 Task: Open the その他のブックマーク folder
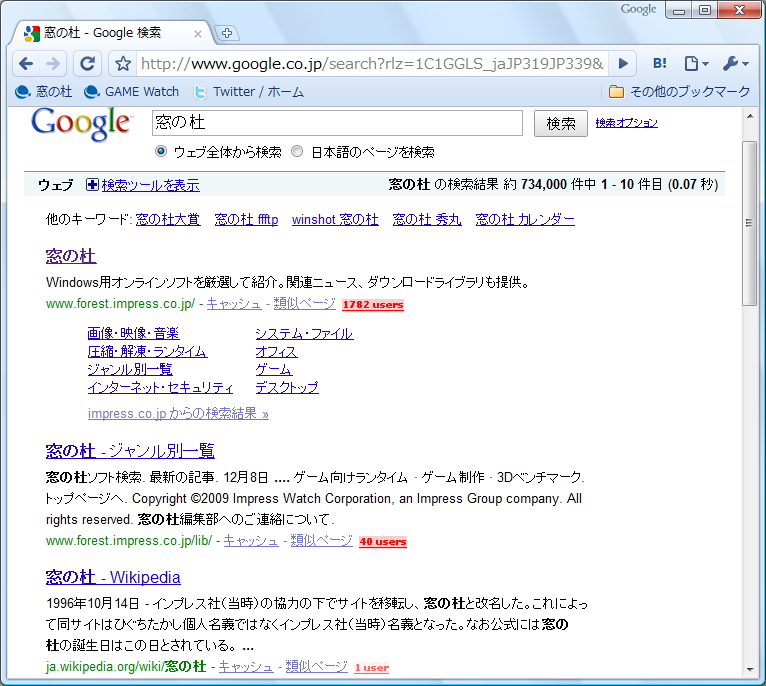(x=680, y=92)
